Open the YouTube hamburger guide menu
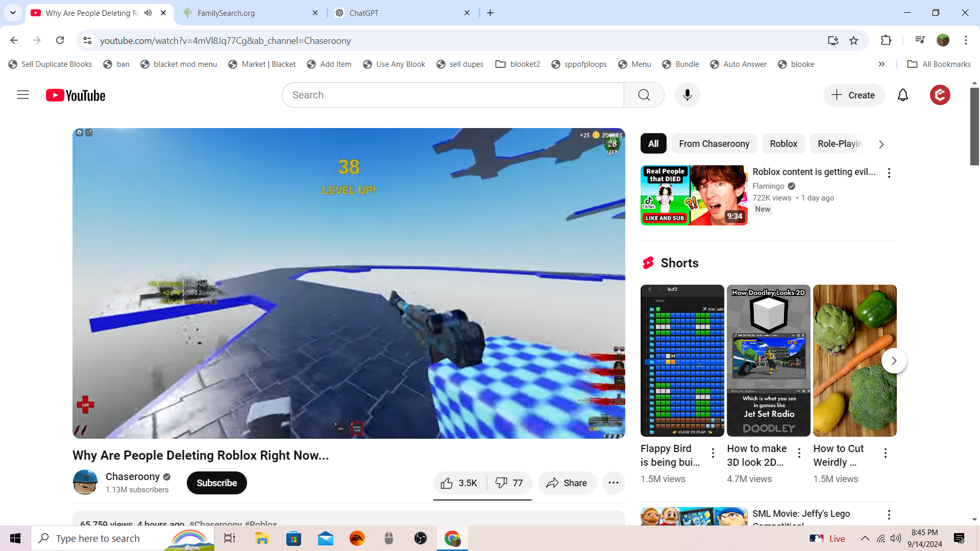 23,95
